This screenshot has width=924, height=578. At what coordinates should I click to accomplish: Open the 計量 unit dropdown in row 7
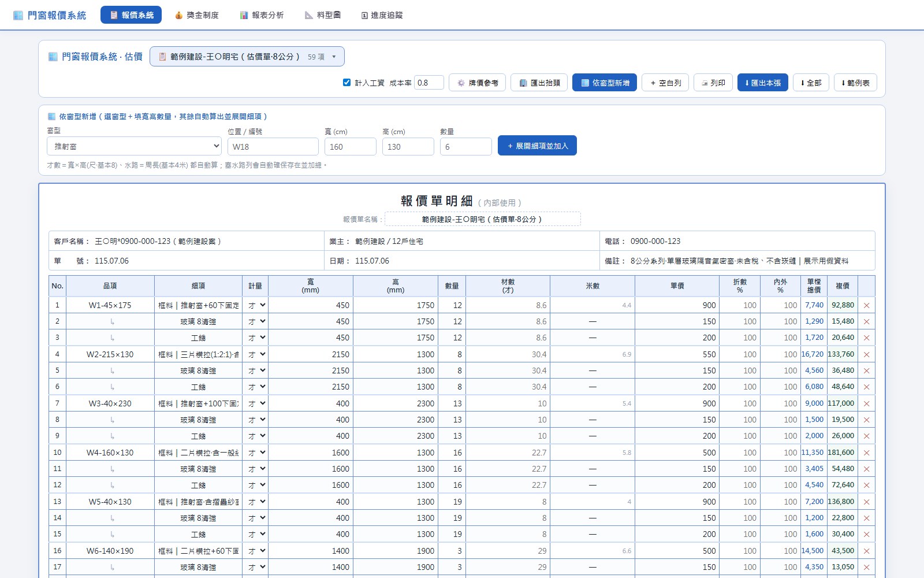256,403
